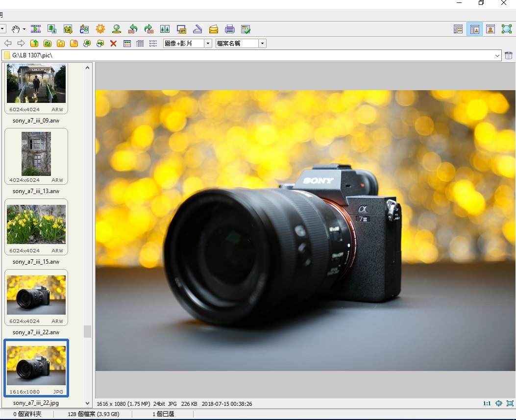The width and height of the screenshot is (516, 420).
Task: Move the selected file to a folder
Action: (100, 44)
